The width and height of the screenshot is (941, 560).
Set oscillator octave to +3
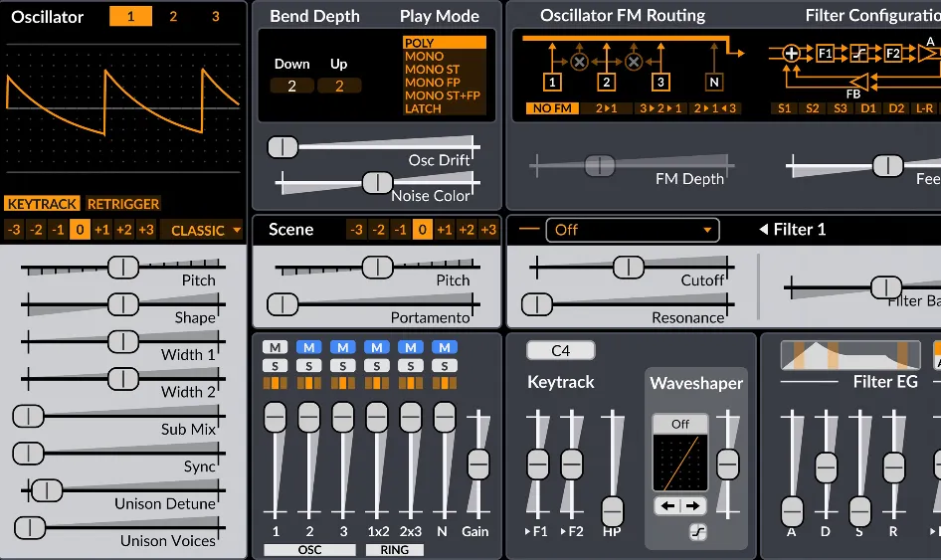click(x=146, y=230)
